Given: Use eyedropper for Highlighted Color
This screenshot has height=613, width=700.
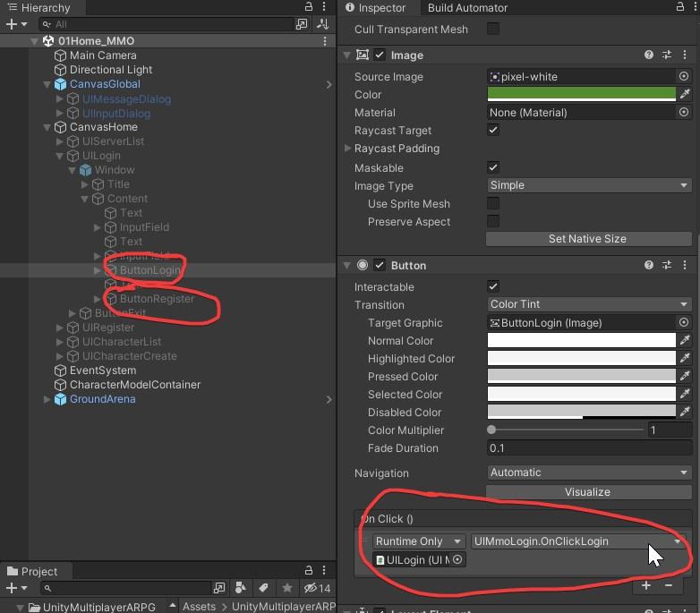Looking at the screenshot, I should click(685, 358).
